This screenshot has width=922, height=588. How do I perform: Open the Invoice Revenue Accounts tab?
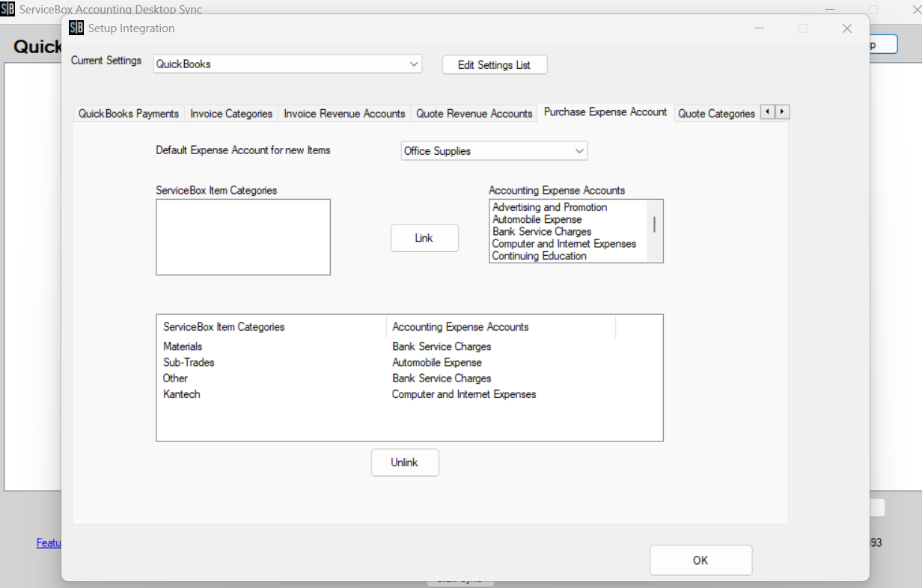pyautogui.click(x=344, y=114)
